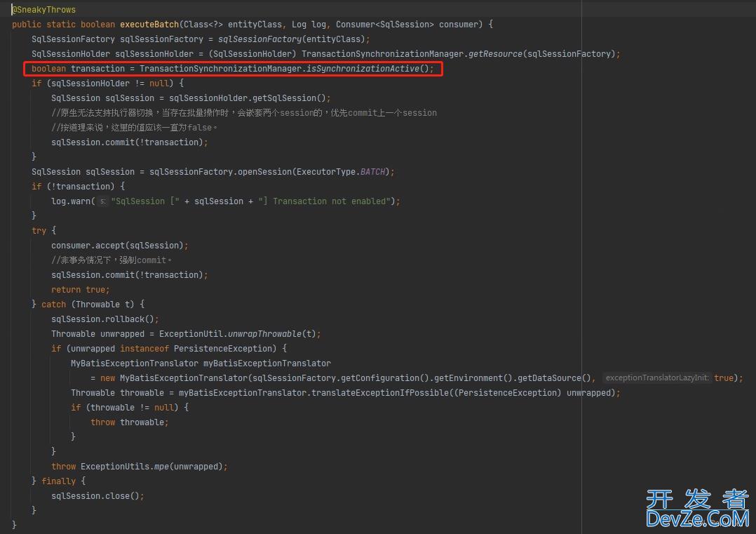The width and height of the screenshot is (756, 534).
Task: Click the sqlSessionFactory(entityClass) call
Action: pyautogui.click(x=293, y=39)
